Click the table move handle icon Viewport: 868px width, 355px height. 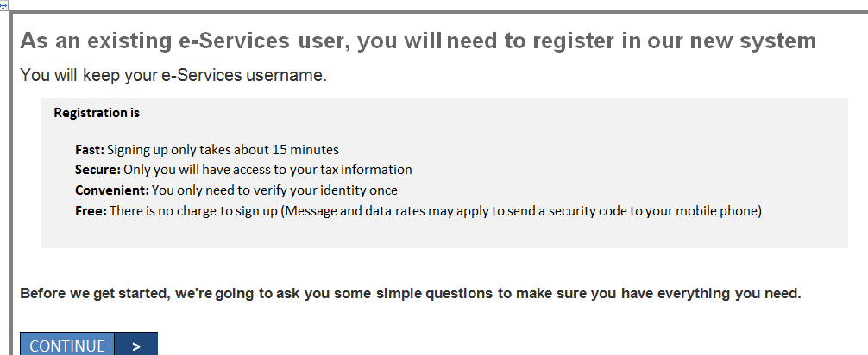pos(4,4)
